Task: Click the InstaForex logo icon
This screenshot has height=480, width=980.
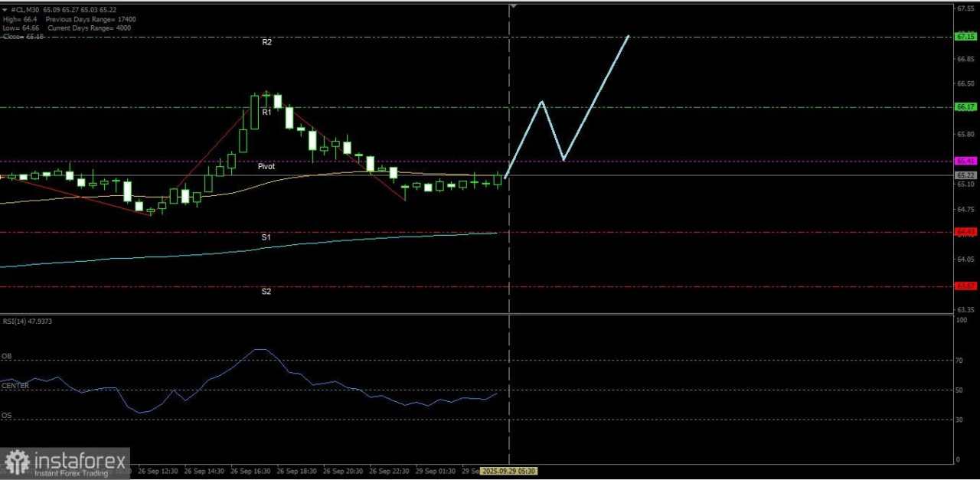Action: point(17,461)
